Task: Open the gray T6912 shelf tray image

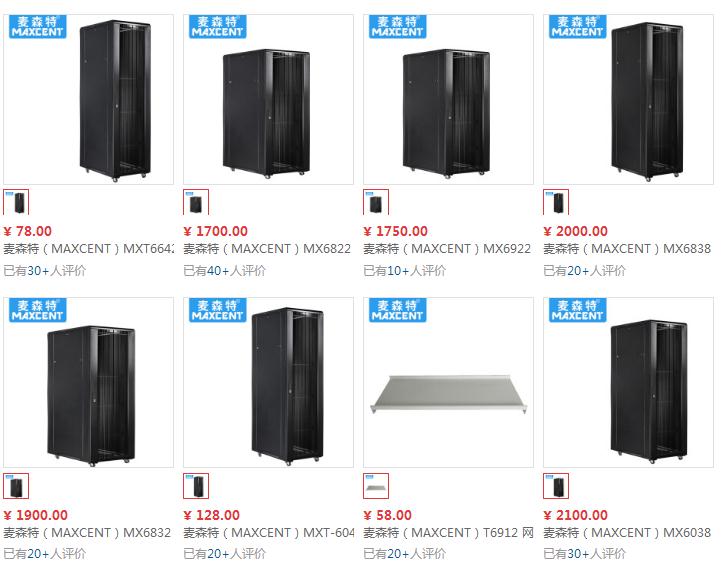Action: [448, 383]
